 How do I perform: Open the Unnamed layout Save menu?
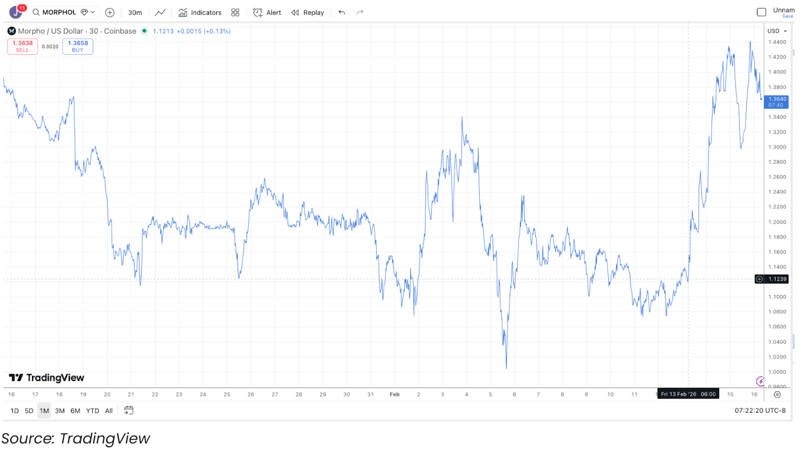[783, 12]
